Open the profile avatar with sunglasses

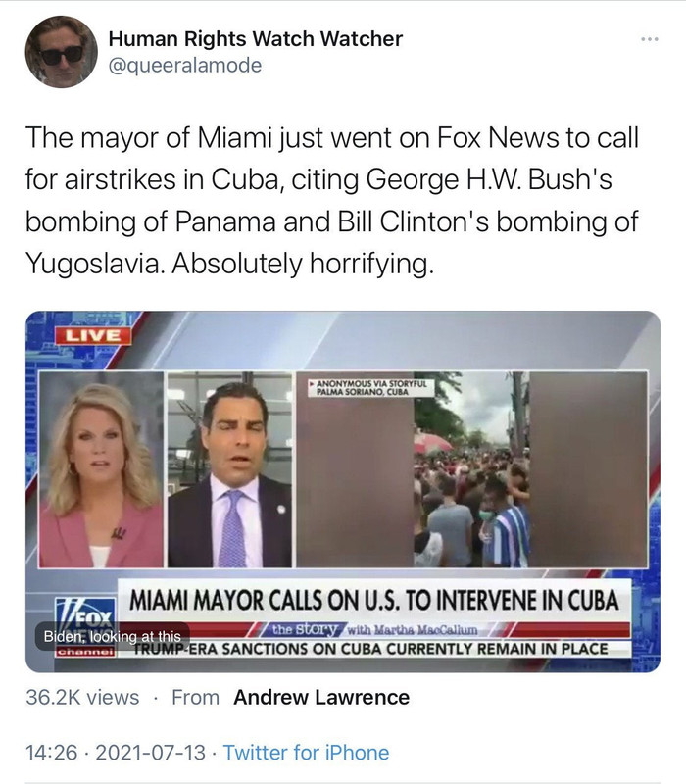(x=62, y=52)
